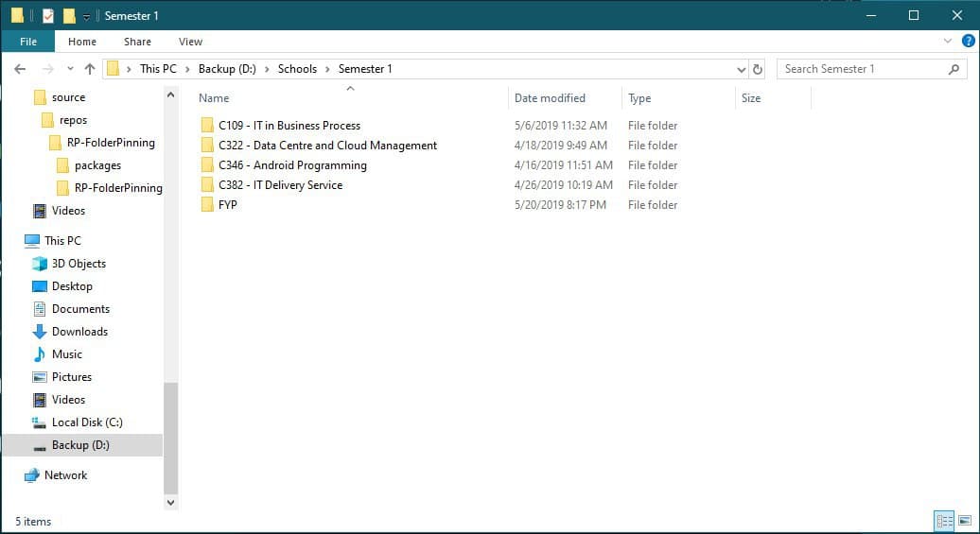Switch to Details view layout icon
Screen dimensions: 980x534
[944, 520]
